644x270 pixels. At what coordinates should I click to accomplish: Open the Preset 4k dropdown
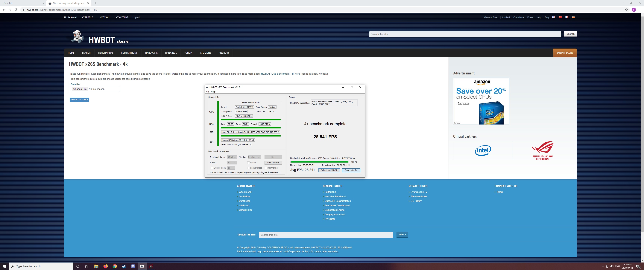(232, 163)
